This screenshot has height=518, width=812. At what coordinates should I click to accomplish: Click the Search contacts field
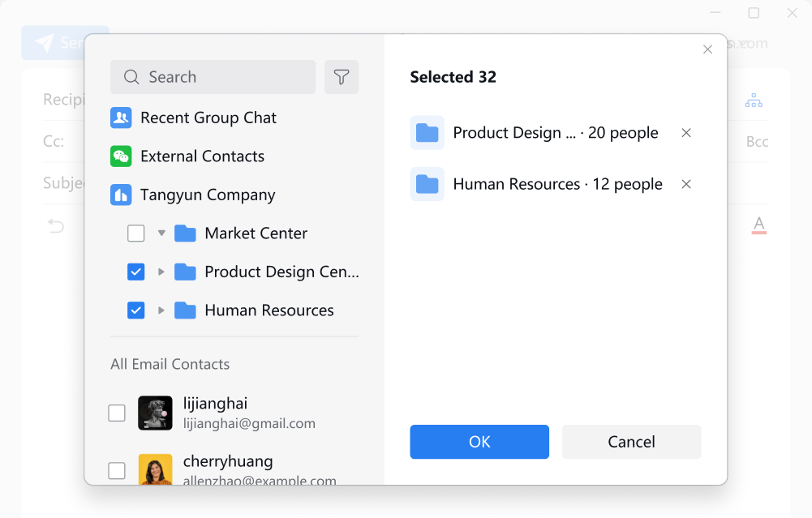(x=219, y=77)
